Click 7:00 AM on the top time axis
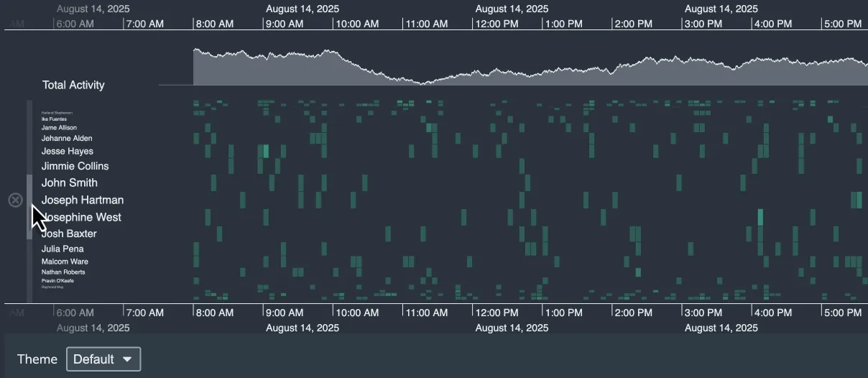 click(144, 24)
